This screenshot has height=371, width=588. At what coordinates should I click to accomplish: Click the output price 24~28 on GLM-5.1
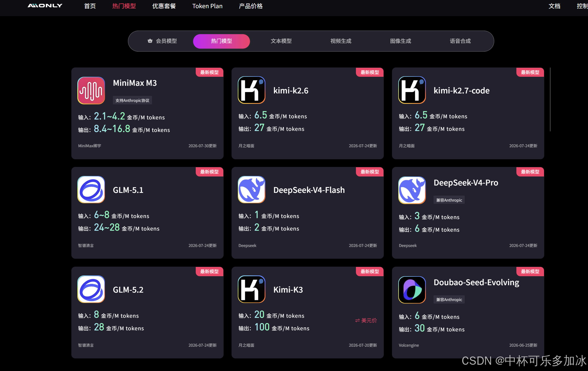click(107, 227)
